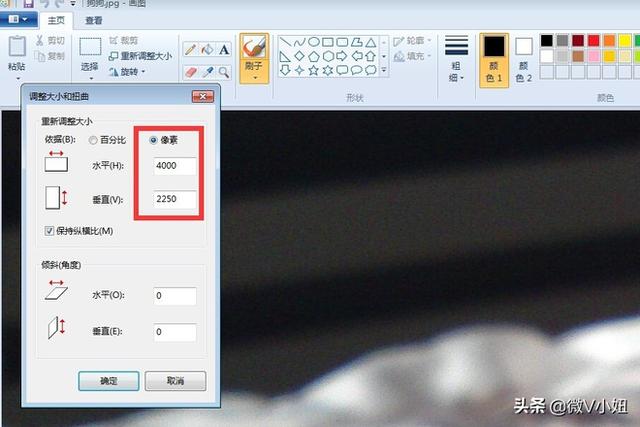
Task: Select the Fill with color bucket tool
Action: (x=207, y=49)
